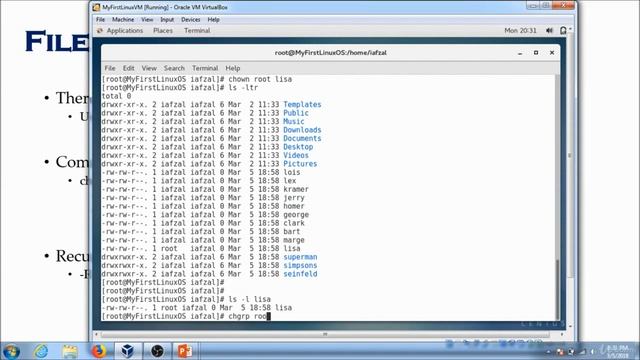Image resolution: width=640 pixels, height=360 pixels.
Task: Click the kramer file name
Action: click(x=296, y=189)
